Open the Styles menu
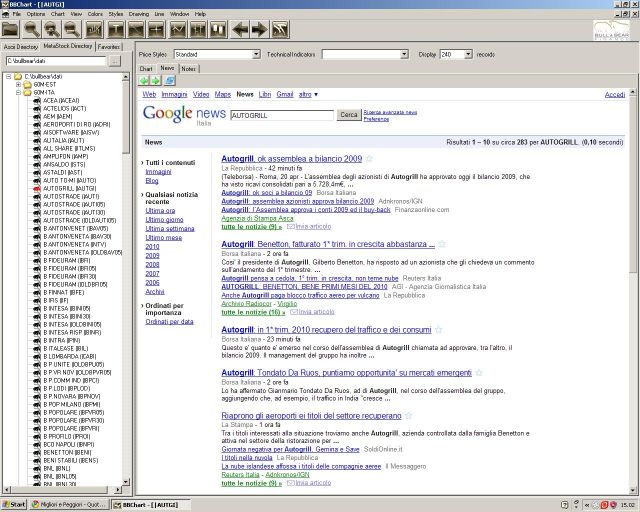The height and width of the screenshot is (512, 640). tap(116, 14)
